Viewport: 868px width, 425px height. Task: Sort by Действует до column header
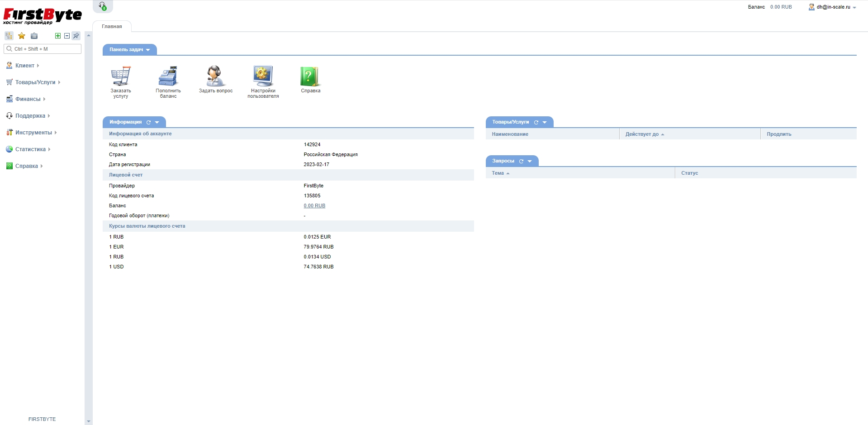pos(690,134)
